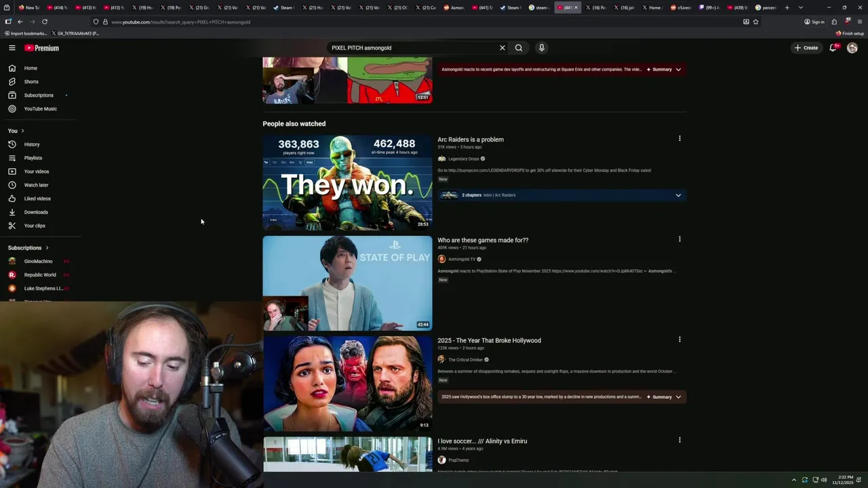The width and height of the screenshot is (868, 488).
Task: Open Arc Raiders is a problem video title
Action: point(471,140)
